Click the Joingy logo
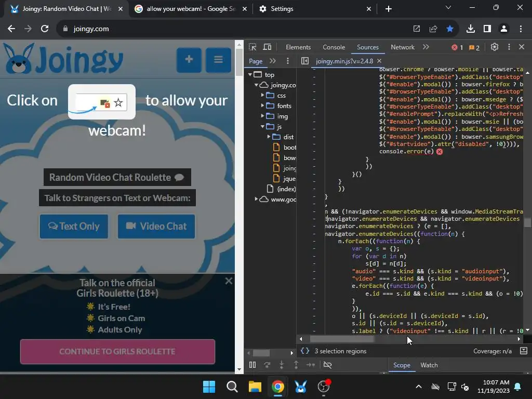 63,59
